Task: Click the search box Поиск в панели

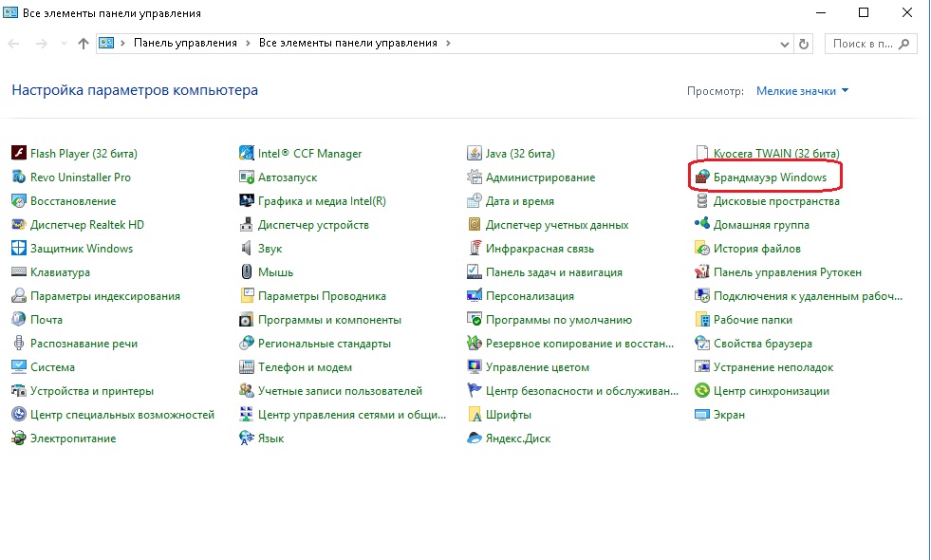Action: (x=870, y=44)
